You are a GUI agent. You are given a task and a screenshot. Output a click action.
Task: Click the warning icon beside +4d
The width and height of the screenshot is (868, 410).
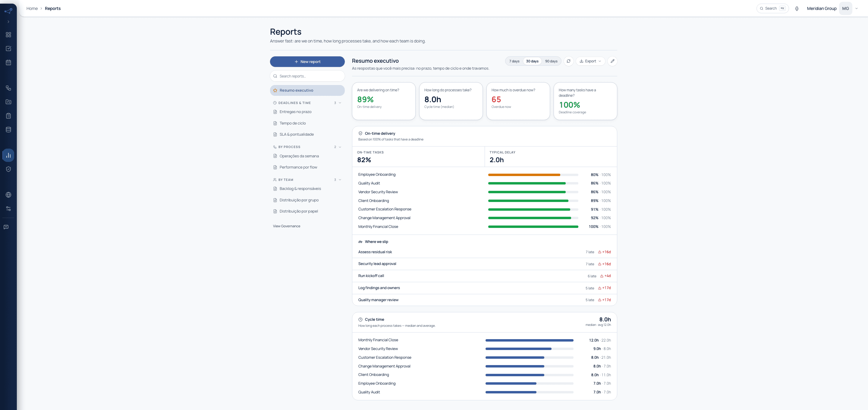(602, 276)
